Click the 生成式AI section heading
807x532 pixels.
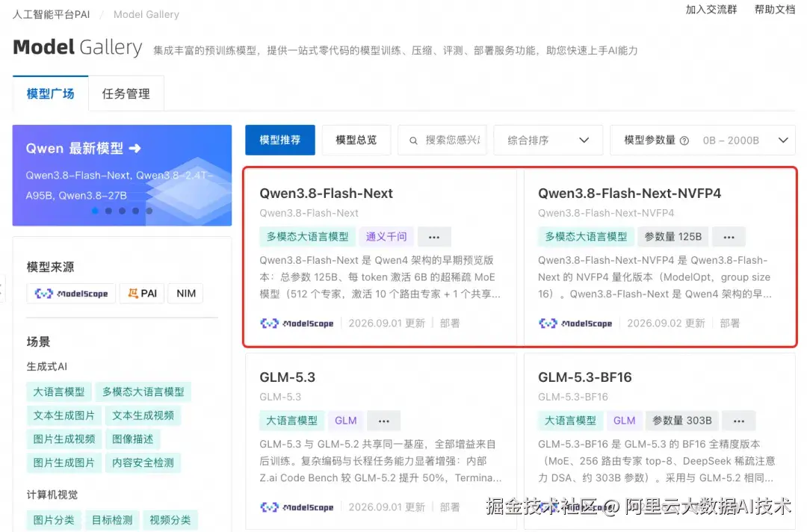pyautogui.click(x=47, y=366)
